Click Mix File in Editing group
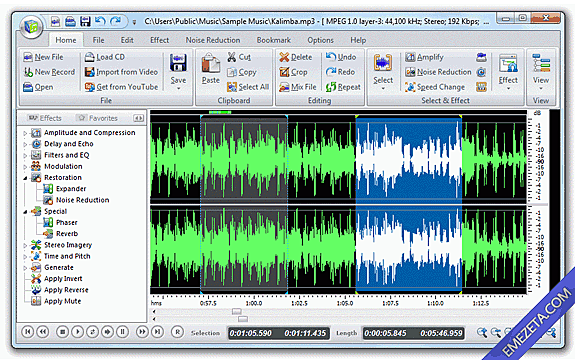The height and width of the screenshot is (360, 575). pos(297,87)
